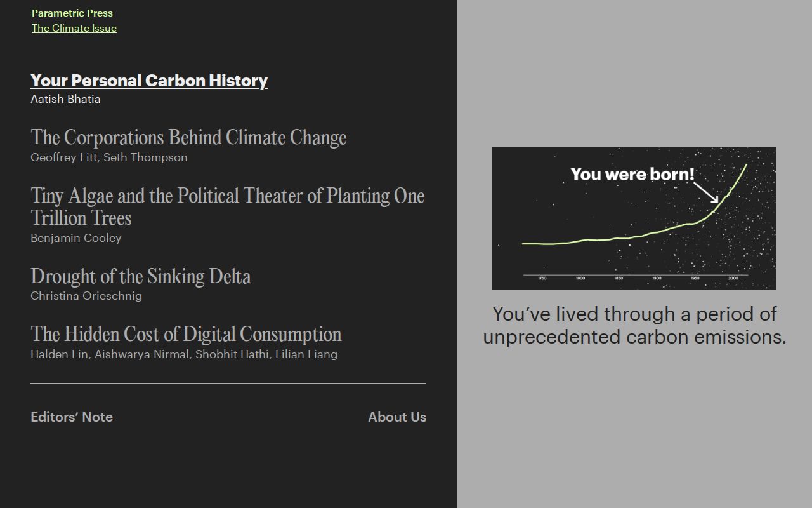Open the Editors' Note page
812x508 pixels.
point(72,417)
